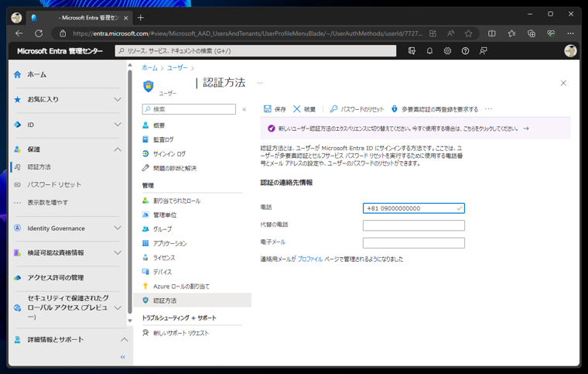Click the 保存 toolbar button
588x374 pixels.
click(x=275, y=109)
